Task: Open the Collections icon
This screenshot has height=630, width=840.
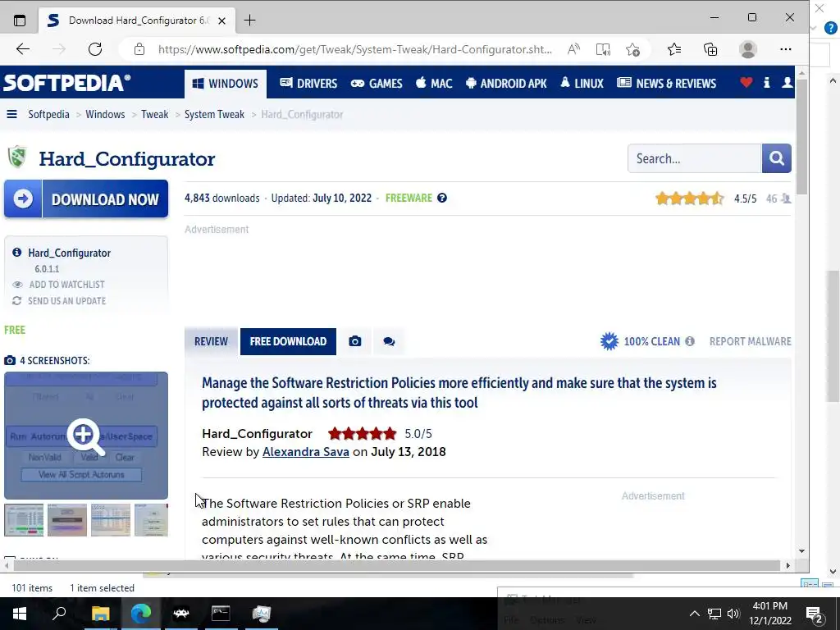Action: click(710, 49)
